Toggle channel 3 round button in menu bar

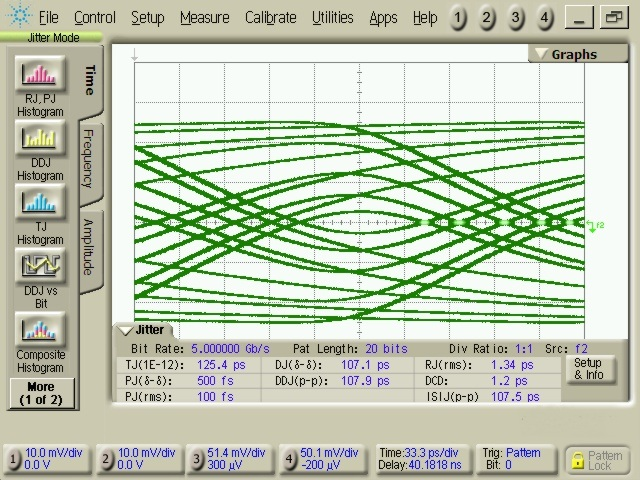[x=516, y=18]
